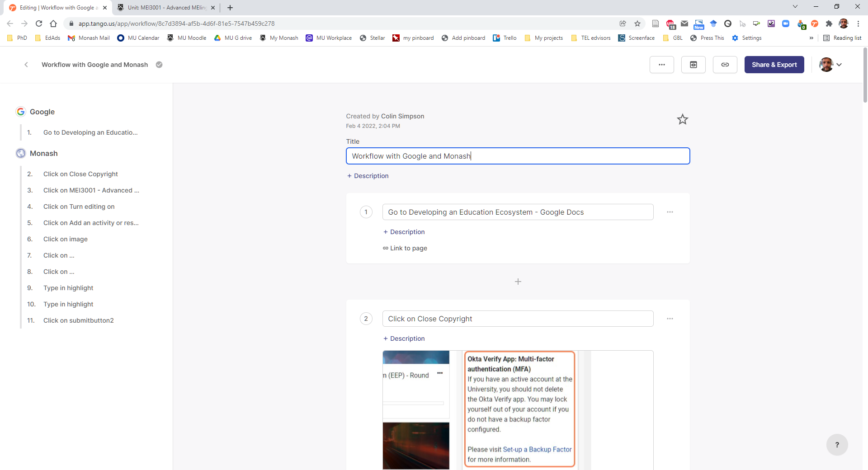Click the address bar URL
The height and width of the screenshot is (470, 868).
coord(176,23)
